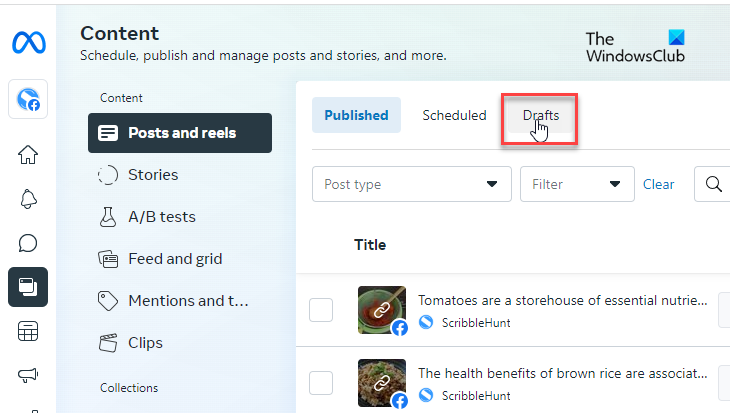This screenshot has height=413, width=730.
Task: Switch to the Scheduled tab
Action: 454,115
